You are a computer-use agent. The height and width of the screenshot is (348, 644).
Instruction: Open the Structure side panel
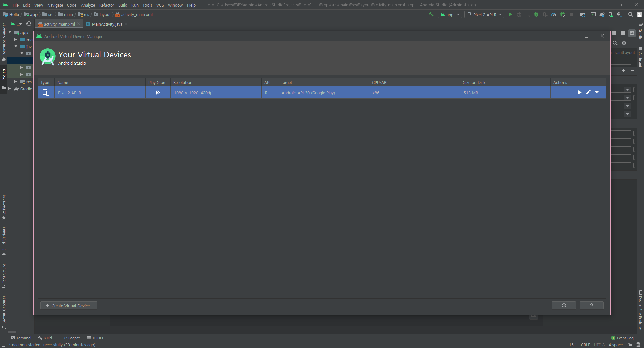pyautogui.click(x=4, y=276)
